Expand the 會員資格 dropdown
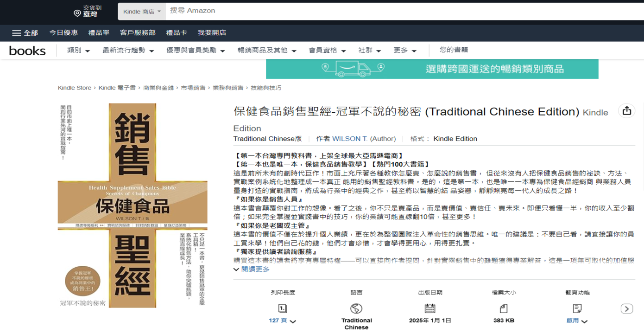644x334 pixels. (x=328, y=50)
